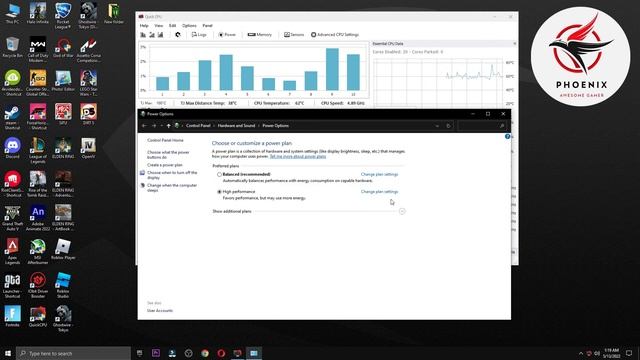Go to Control Panel Home
The height and width of the screenshot is (360, 640).
click(165, 140)
